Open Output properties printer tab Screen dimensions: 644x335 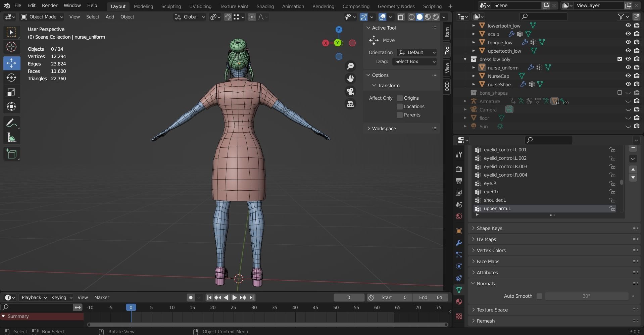pos(459,181)
